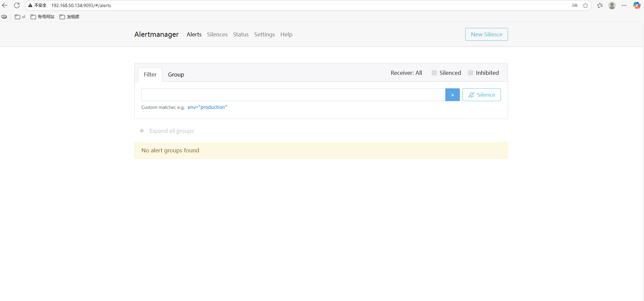Image resolution: width=644 pixels, height=301 pixels.
Task: Focus the custom matcher filter input
Action: pos(293,95)
